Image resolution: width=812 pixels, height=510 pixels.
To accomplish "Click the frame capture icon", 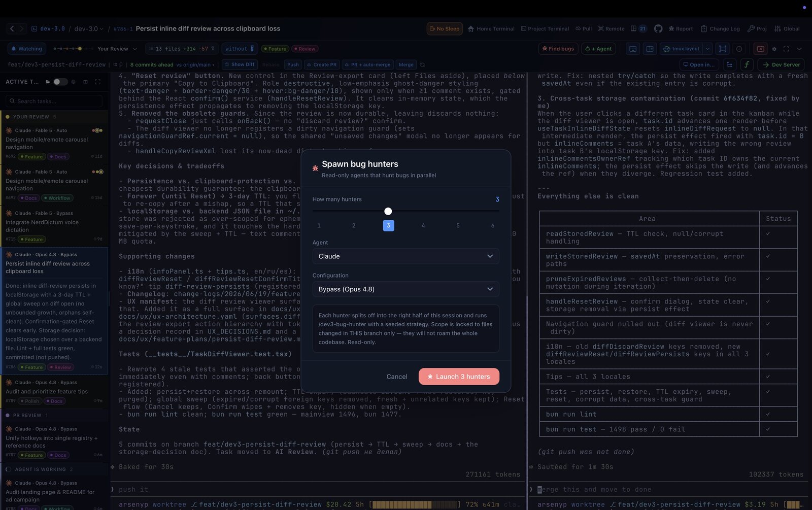I will [723, 49].
